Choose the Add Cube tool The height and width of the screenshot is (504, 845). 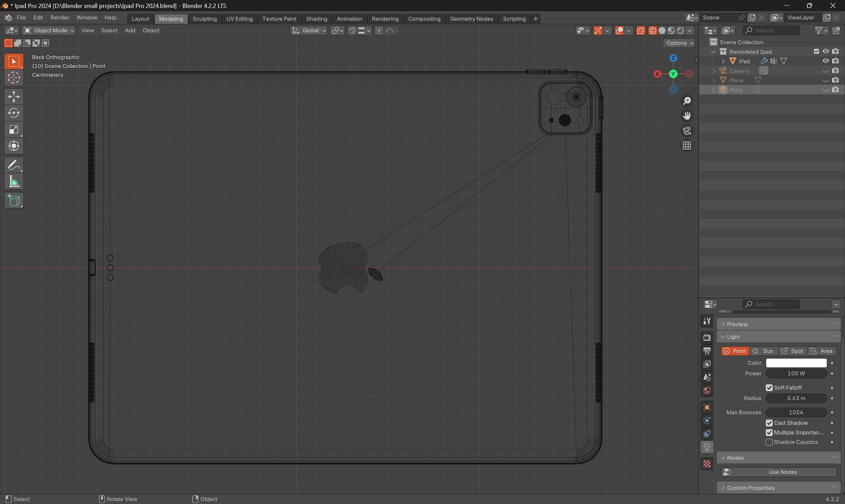(14, 201)
